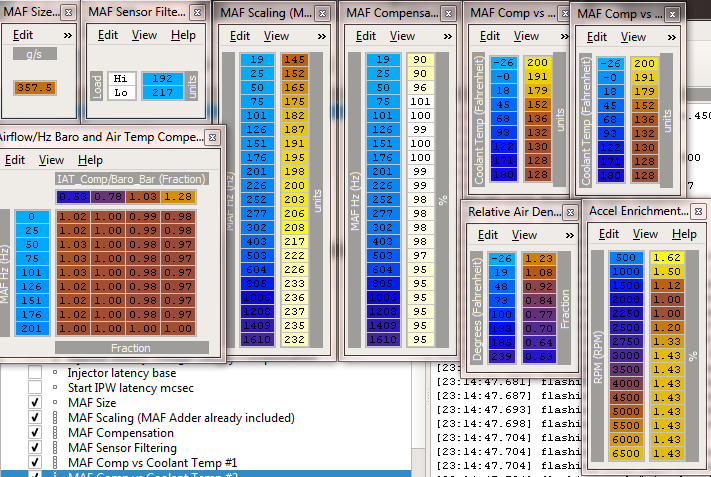
Task: Select the Lo value 217 in Sensor Filtering
Action: tap(162, 92)
